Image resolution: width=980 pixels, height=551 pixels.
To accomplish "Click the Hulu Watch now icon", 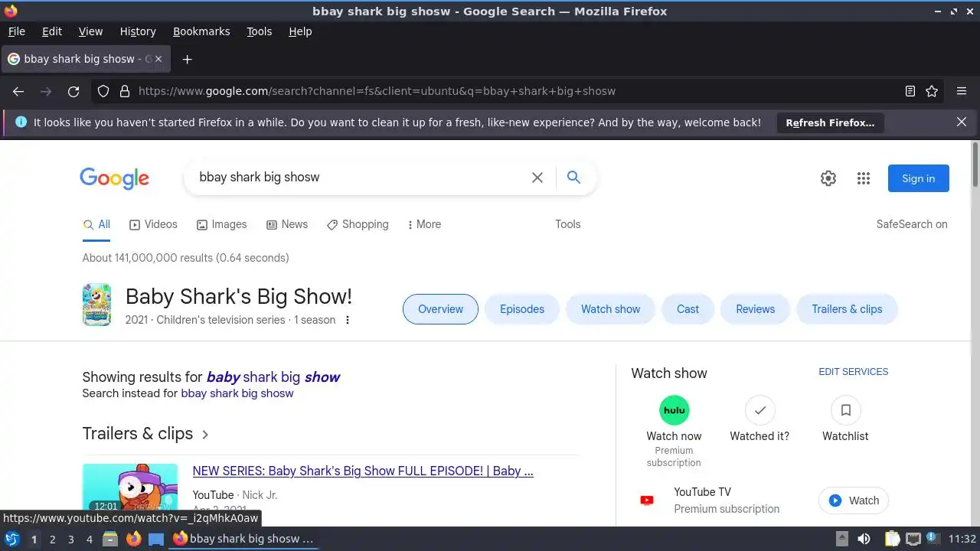I will pos(674,410).
